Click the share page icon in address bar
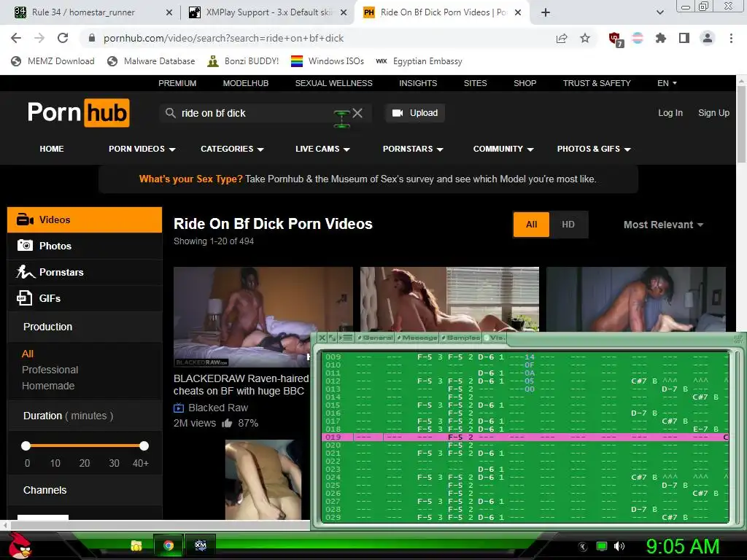747x560 pixels. tap(562, 38)
